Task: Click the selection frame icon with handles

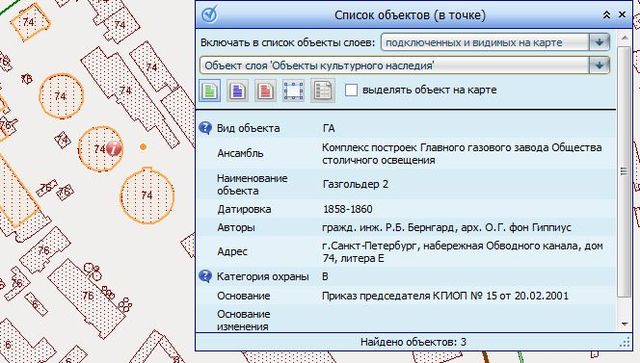Action: tap(293, 91)
